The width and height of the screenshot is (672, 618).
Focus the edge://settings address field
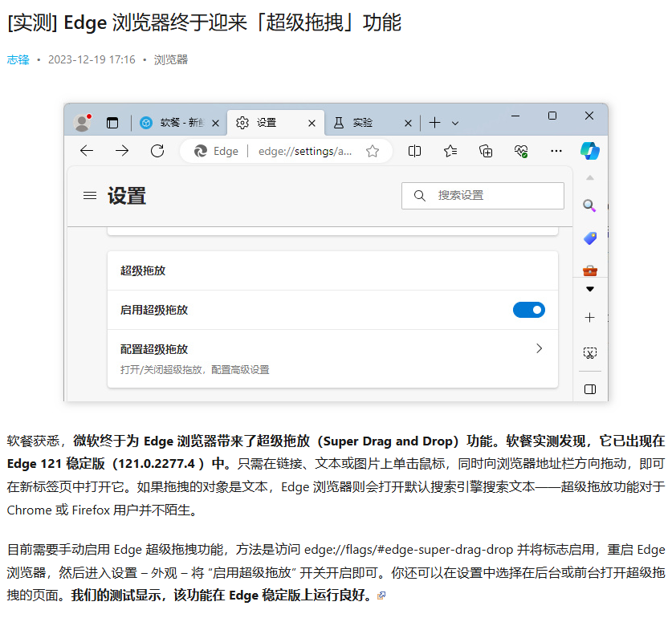(x=305, y=151)
